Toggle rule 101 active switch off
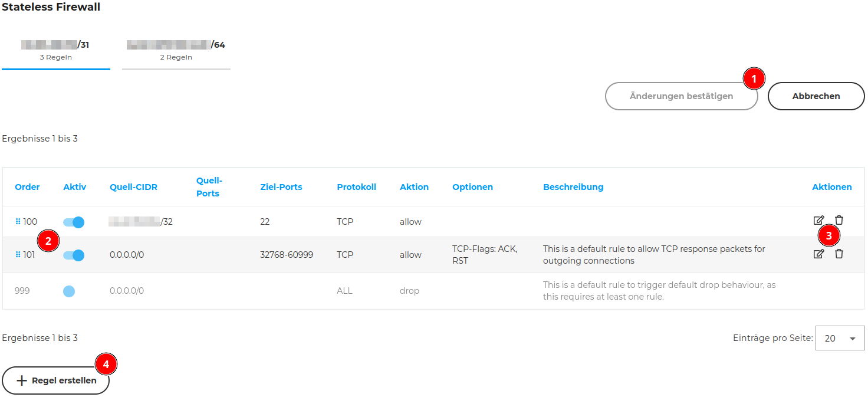Viewport: 868px width, 397px height. (x=74, y=255)
